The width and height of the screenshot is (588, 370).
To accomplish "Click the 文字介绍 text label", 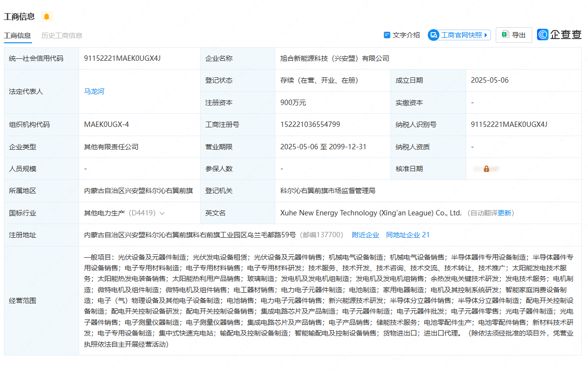I will 406,35.
